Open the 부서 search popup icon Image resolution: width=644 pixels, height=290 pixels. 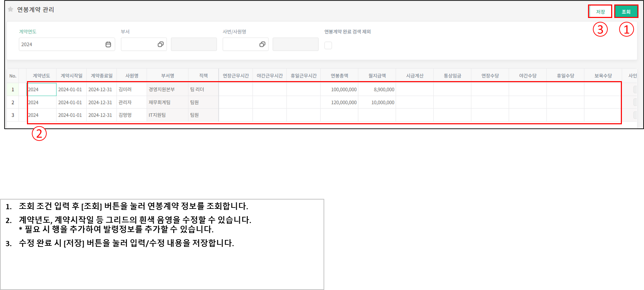coord(160,45)
